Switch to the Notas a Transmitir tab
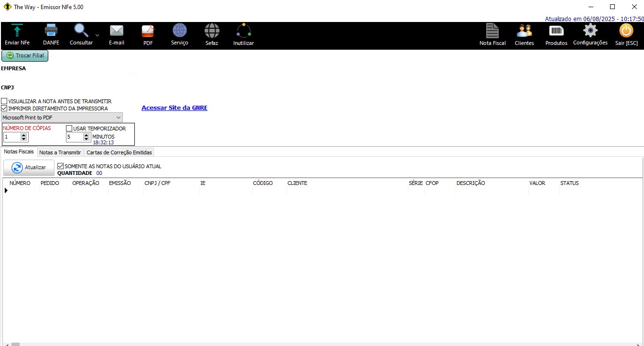The image size is (644, 346). pos(60,152)
